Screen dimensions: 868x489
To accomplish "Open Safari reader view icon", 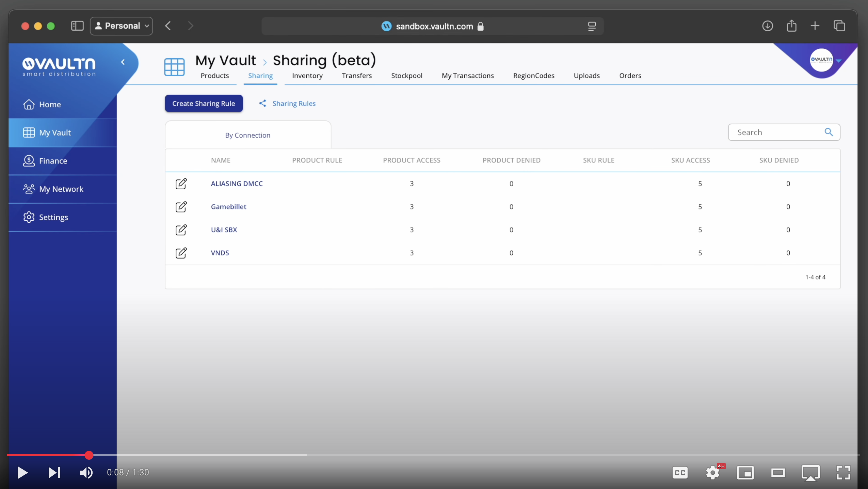I will pyautogui.click(x=592, y=26).
